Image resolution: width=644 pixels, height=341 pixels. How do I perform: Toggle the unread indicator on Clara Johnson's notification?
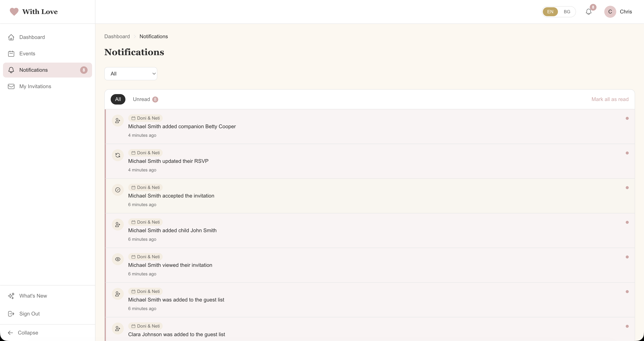(x=627, y=326)
